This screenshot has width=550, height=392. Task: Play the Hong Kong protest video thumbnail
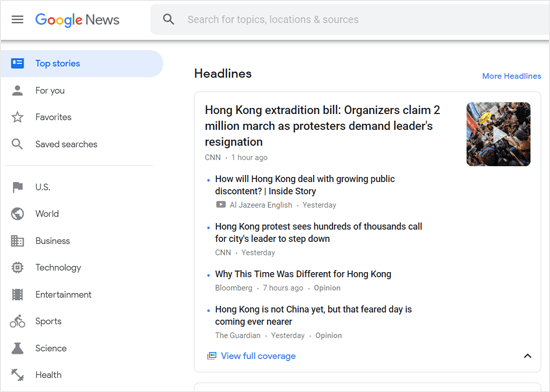498,134
